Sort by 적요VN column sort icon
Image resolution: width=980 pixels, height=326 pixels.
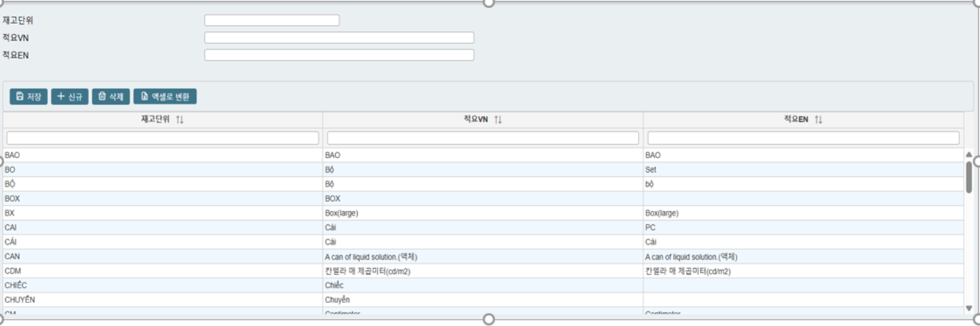[498, 120]
